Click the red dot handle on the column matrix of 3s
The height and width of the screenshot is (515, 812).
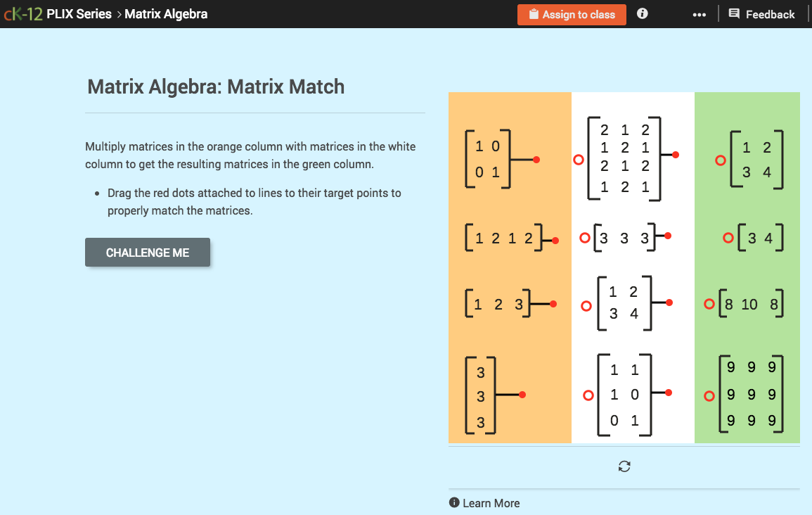coord(522,395)
